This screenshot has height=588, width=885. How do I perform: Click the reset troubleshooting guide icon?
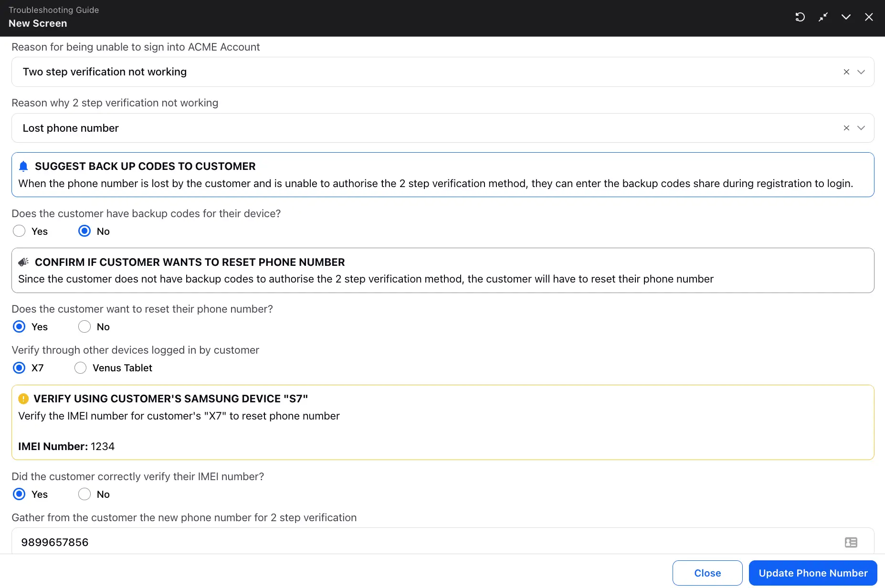coord(801,17)
